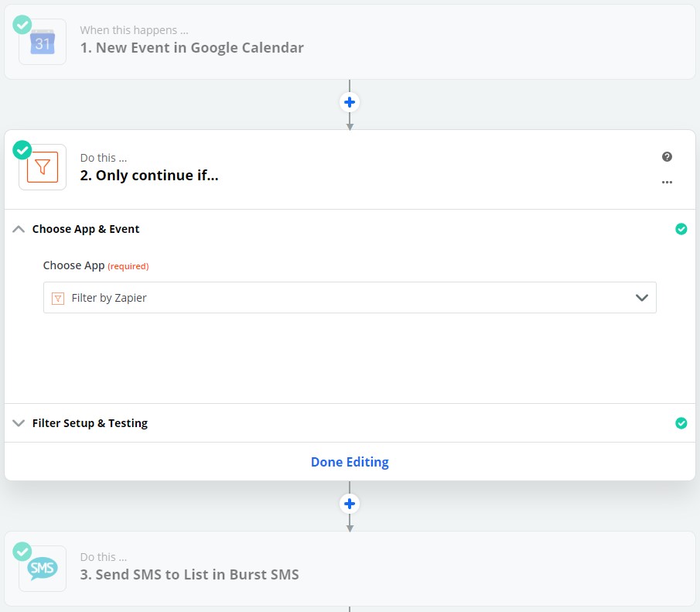This screenshot has width=700, height=612.
Task: Click the Choose App (required) label
Action: [x=96, y=266]
